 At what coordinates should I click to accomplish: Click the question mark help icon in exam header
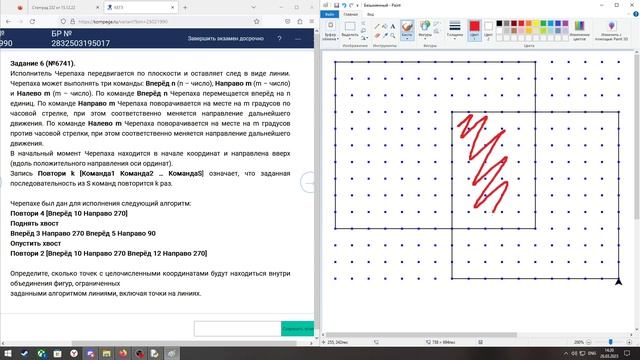coord(280,38)
